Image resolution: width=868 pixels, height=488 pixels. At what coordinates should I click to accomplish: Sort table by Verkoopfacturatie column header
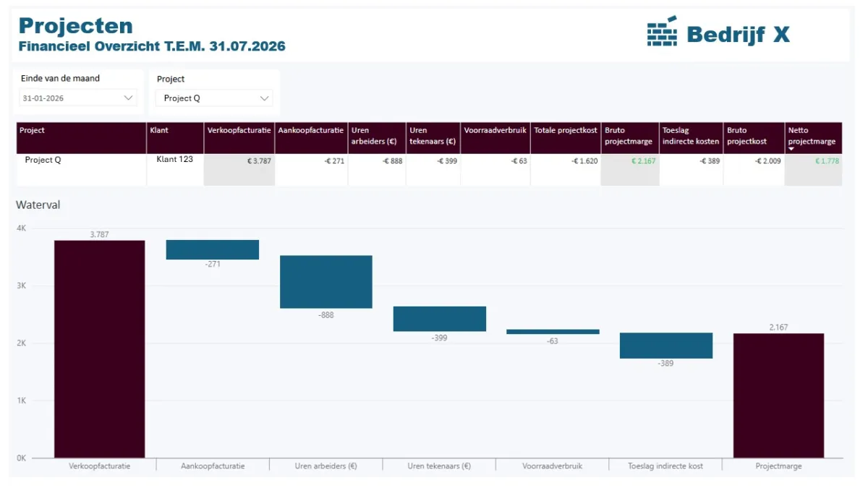239,131
